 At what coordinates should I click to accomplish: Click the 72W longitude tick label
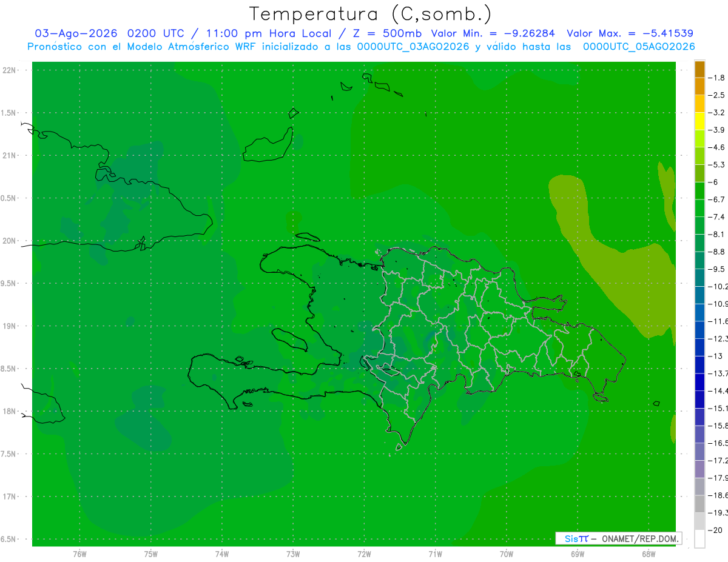coord(364,554)
